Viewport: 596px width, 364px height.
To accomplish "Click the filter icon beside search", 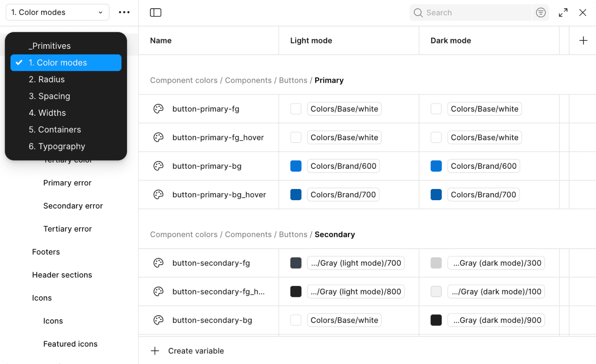I will (x=541, y=12).
